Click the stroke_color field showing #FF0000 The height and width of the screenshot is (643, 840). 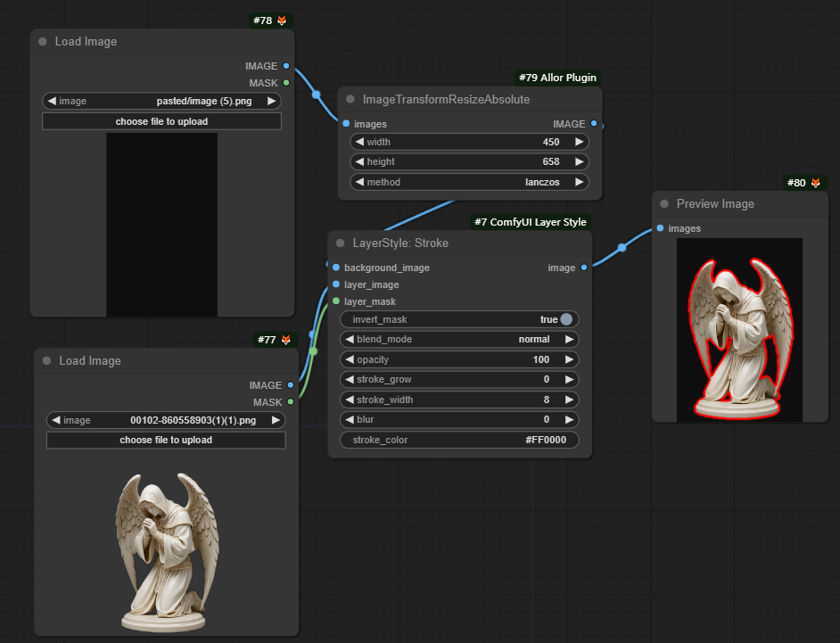(459, 440)
